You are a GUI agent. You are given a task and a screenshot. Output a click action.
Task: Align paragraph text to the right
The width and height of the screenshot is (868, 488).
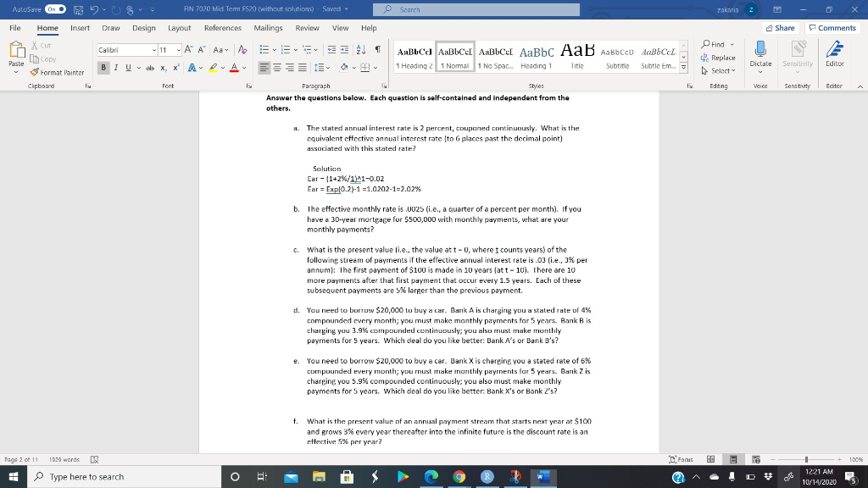[290, 68]
